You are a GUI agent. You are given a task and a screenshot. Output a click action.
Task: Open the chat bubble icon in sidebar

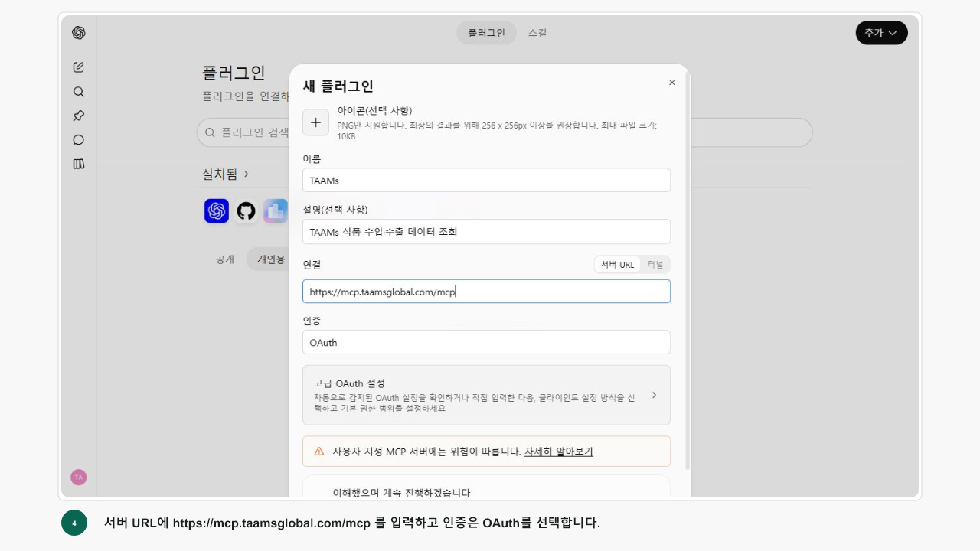78,140
